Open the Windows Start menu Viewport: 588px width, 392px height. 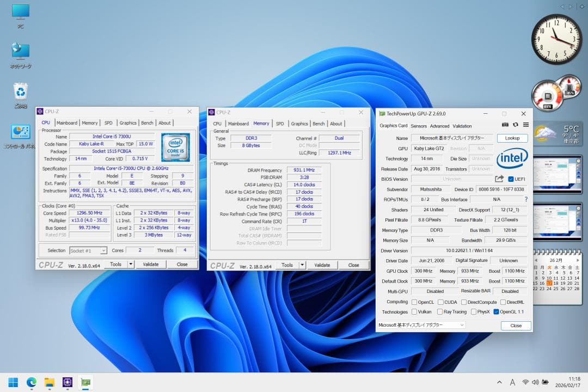(x=13, y=382)
